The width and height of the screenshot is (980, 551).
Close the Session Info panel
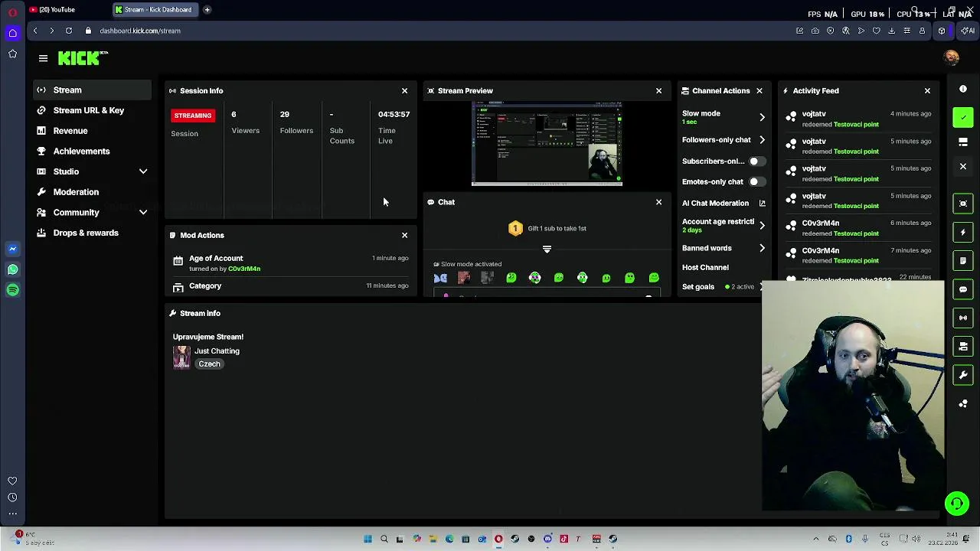[404, 91]
